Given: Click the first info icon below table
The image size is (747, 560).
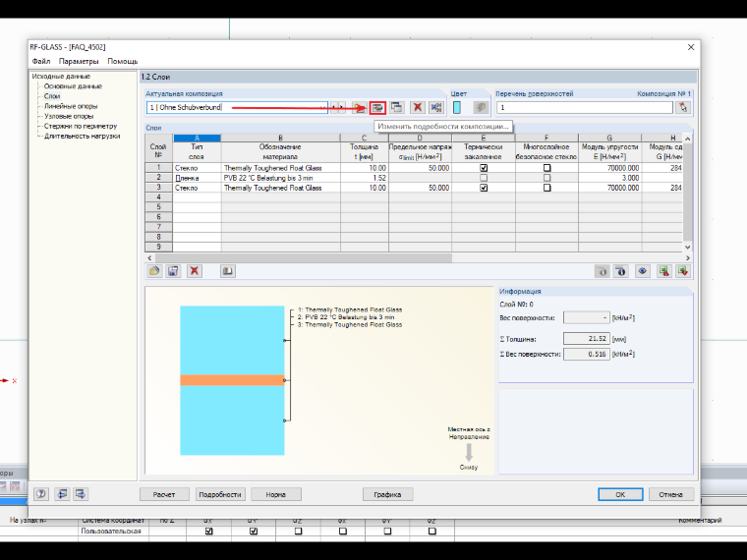Looking at the screenshot, I should 603,271.
